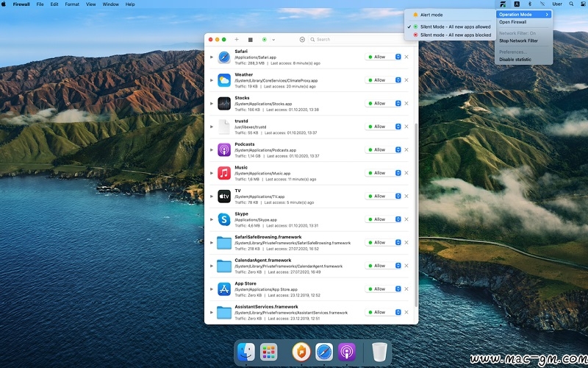Open the Firewall application menu

(x=21, y=4)
